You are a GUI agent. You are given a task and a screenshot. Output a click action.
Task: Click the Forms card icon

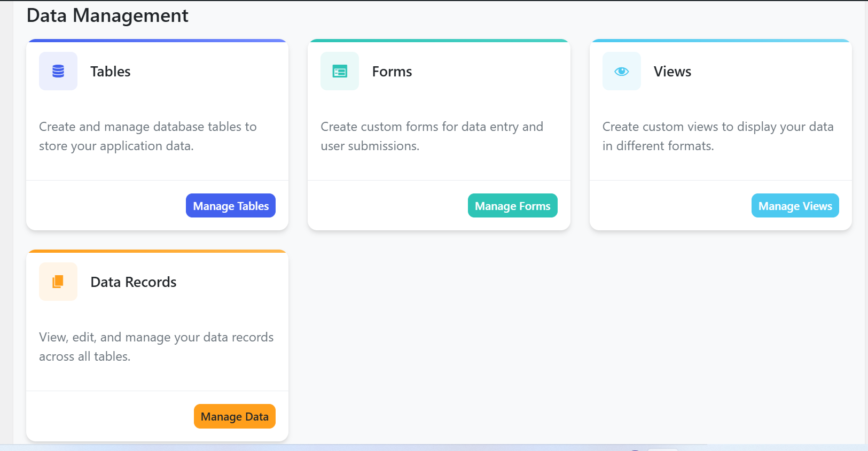[x=340, y=71]
